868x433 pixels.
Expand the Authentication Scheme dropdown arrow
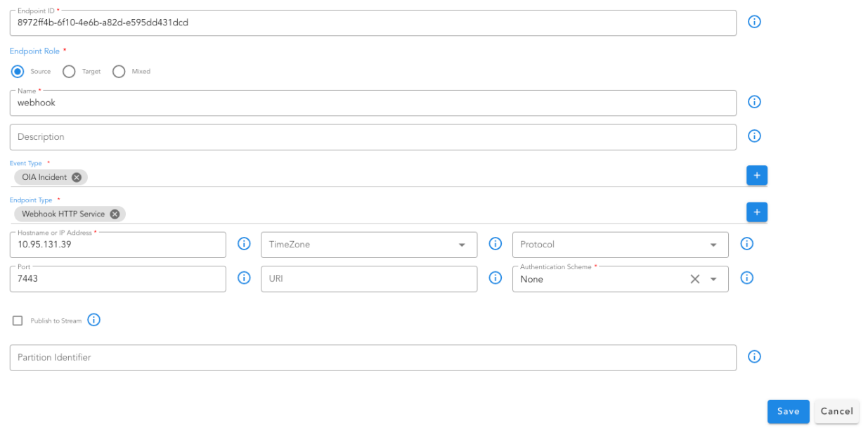(713, 279)
